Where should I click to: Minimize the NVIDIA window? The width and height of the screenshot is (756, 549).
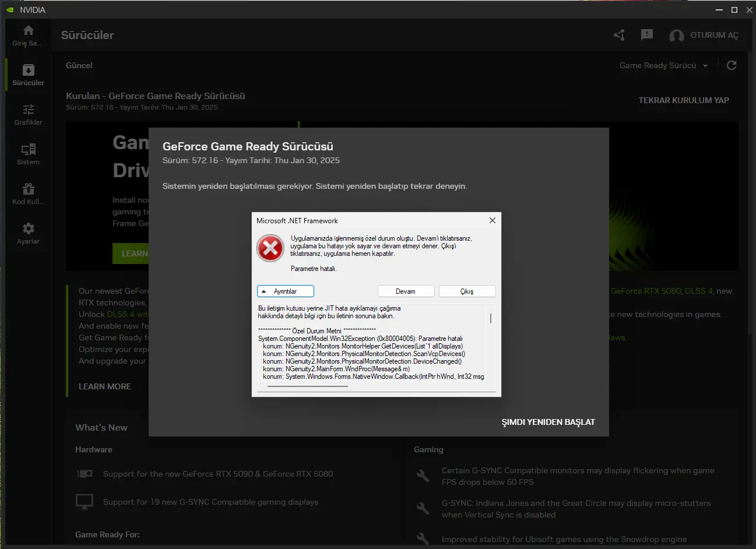click(x=719, y=10)
